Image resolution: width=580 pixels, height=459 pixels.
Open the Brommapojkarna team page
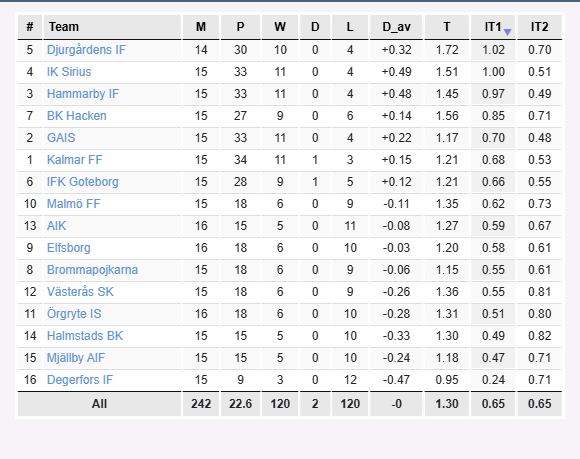click(92, 270)
